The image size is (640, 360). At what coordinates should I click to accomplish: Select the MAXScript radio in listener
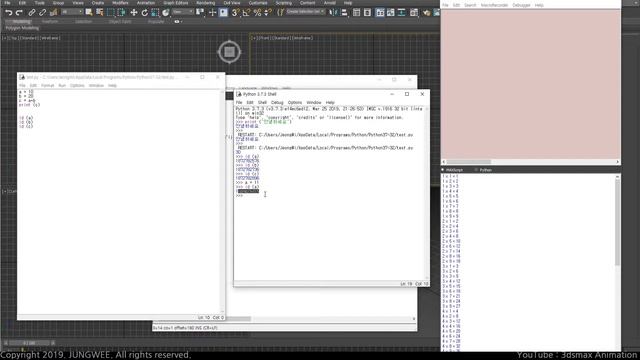click(452, 170)
